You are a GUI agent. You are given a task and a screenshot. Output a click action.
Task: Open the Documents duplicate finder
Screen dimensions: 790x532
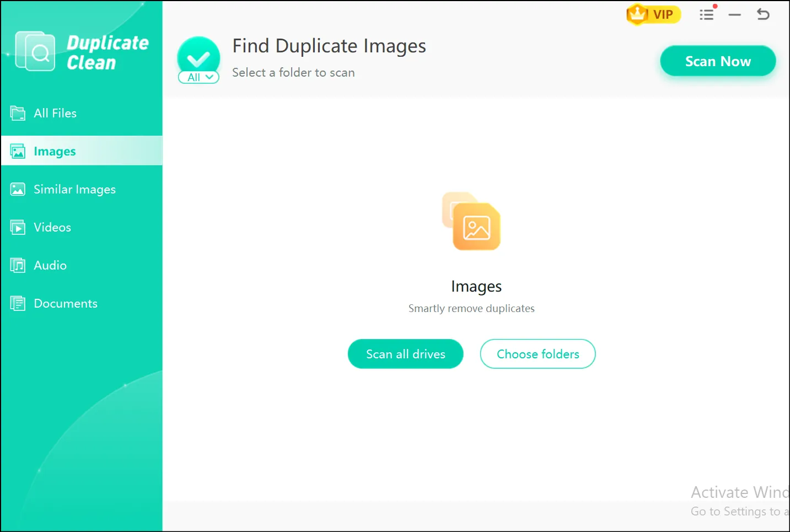[x=66, y=303]
